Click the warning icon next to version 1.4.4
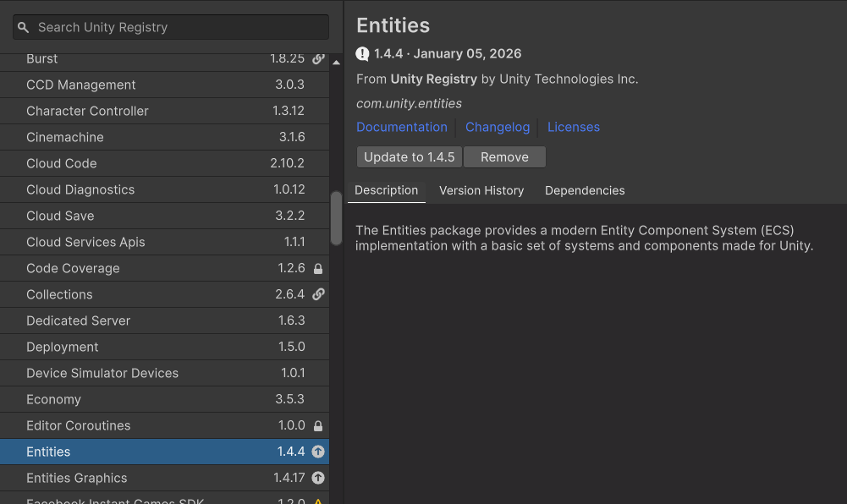The height and width of the screenshot is (504, 847). pos(362,54)
